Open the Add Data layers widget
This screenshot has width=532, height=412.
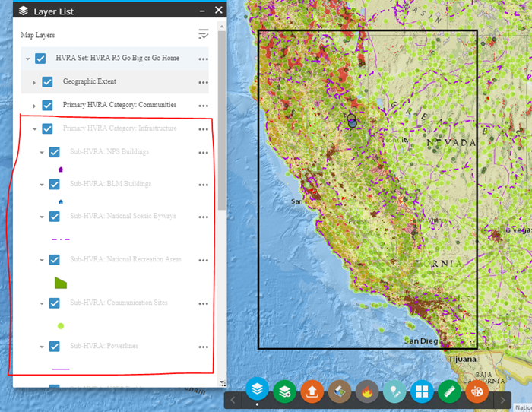285,391
